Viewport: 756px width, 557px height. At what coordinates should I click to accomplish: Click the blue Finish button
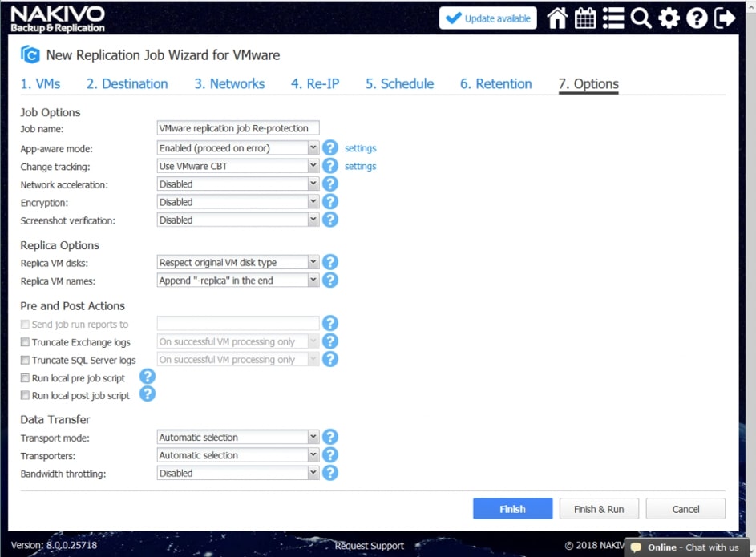point(512,509)
